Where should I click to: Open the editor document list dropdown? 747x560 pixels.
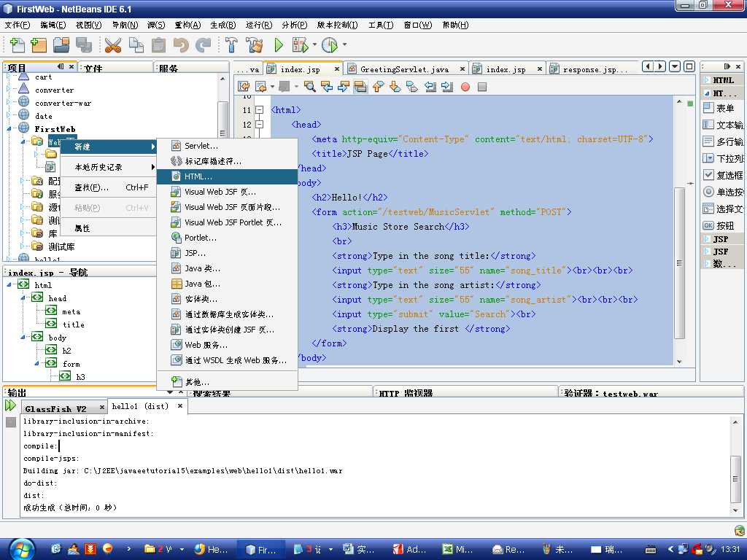click(x=675, y=66)
